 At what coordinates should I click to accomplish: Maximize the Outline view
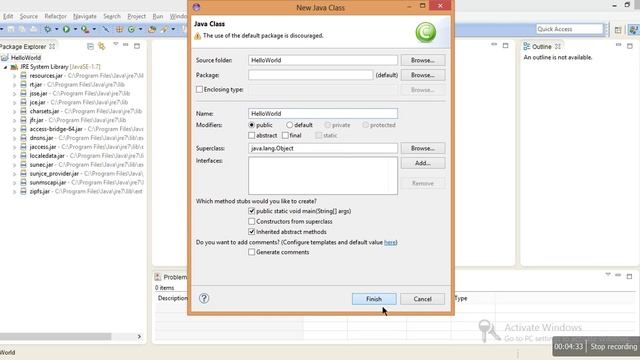(630, 46)
